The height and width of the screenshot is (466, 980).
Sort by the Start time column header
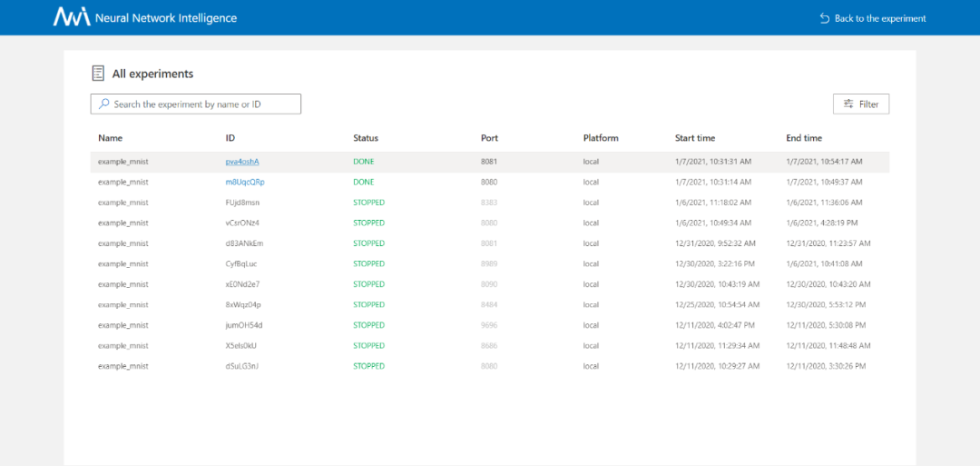point(695,137)
